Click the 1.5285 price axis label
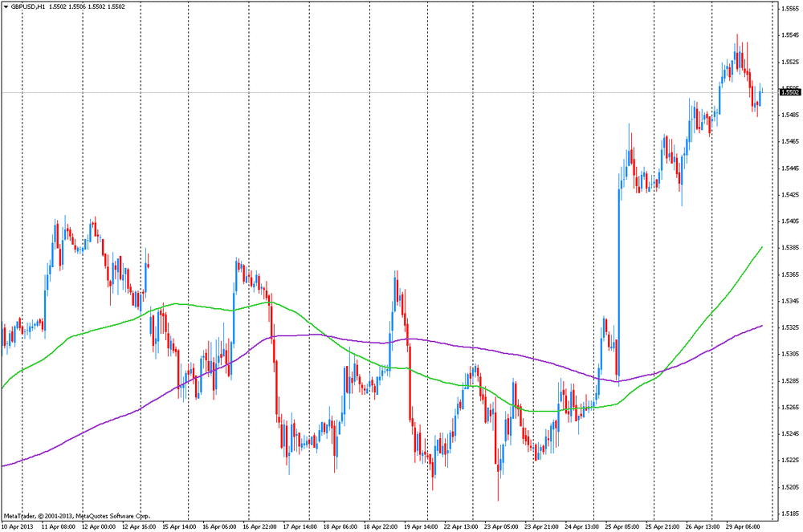 click(x=791, y=380)
